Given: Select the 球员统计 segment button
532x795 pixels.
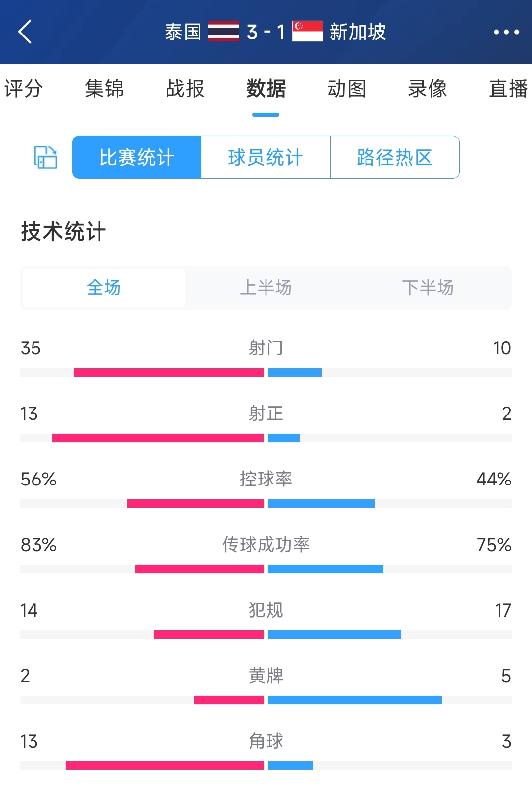Looking at the screenshot, I should (266, 157).
